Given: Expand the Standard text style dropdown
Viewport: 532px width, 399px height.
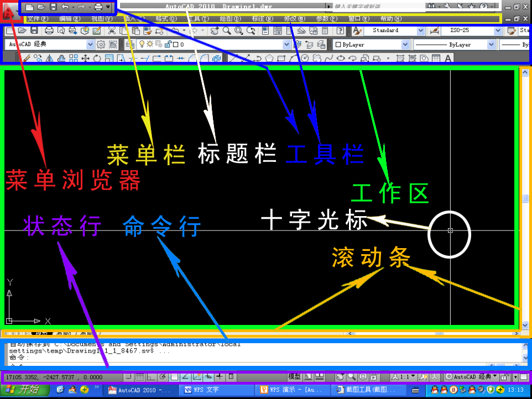Looking at the screenshot, I should pos(421,30).
